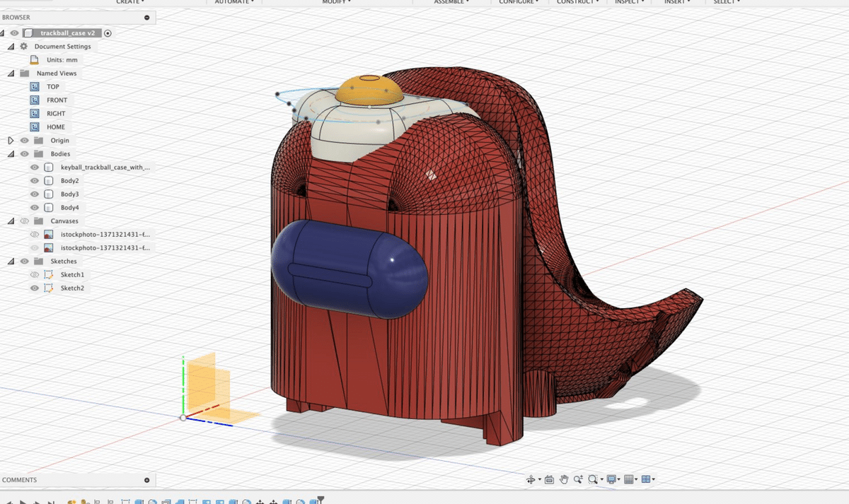
Task: Open the MODIFY toolbar dropdown
Action: [x=336, y=2]
